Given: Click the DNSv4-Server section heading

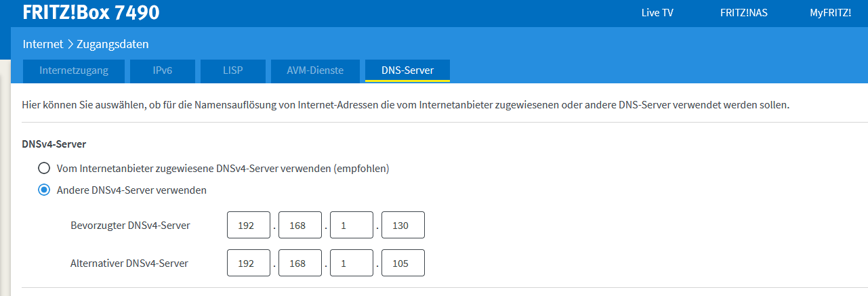Looking at the screenshot, I should tap(54, 144).
